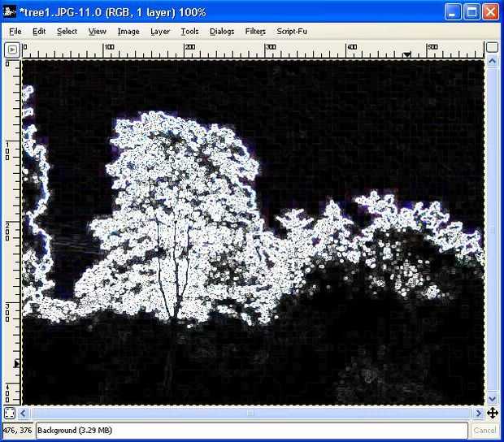Open the Tools menu
The height and width of the screenshot is (442, 504).
(189, 32)
